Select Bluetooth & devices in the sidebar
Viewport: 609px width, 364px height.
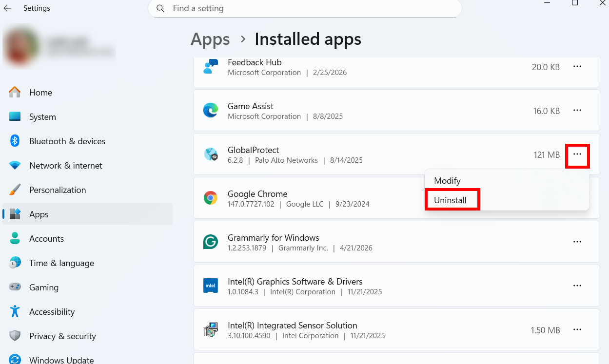[x=67, y=141]
